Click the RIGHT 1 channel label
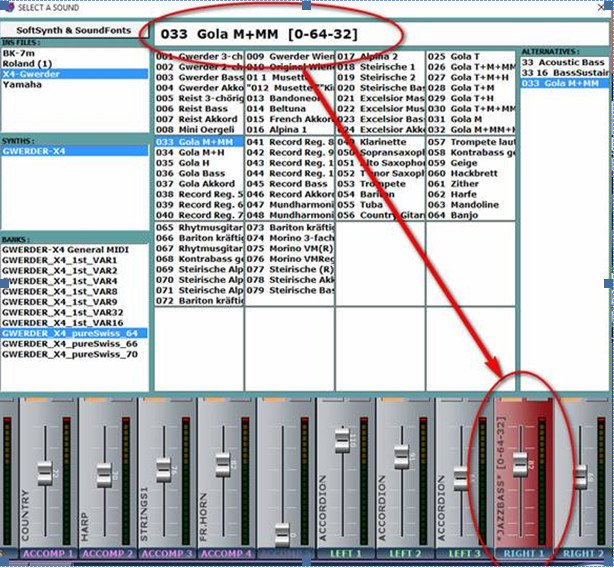This screenshot has height=568, width=614. pos(526,553)
